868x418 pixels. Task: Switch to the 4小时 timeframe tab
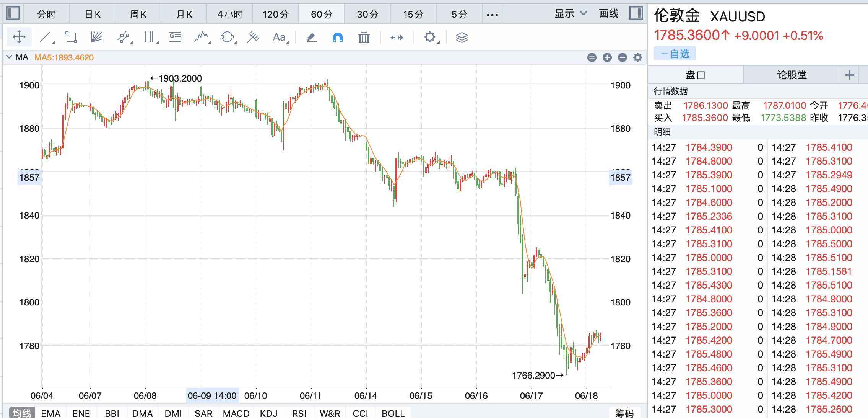230,14
